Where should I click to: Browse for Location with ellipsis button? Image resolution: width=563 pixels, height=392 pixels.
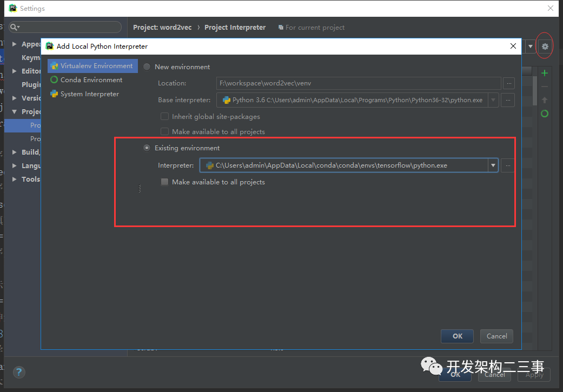pos(509,83)
